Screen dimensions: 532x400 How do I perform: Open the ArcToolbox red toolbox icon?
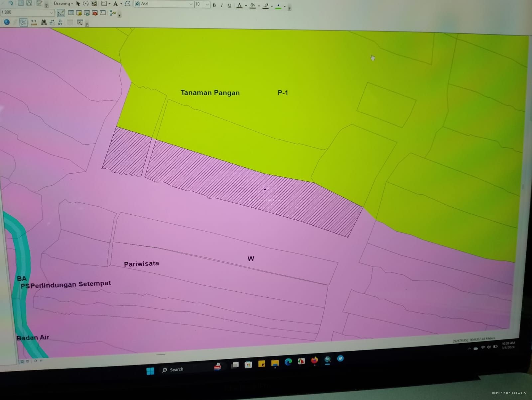(95, 13)
